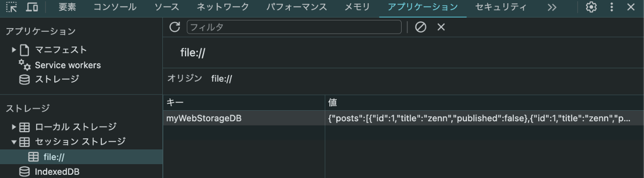Viewport: 644px width, 178px height.
Task: Open the ソース tab
Action: click(x=167, y=7)
